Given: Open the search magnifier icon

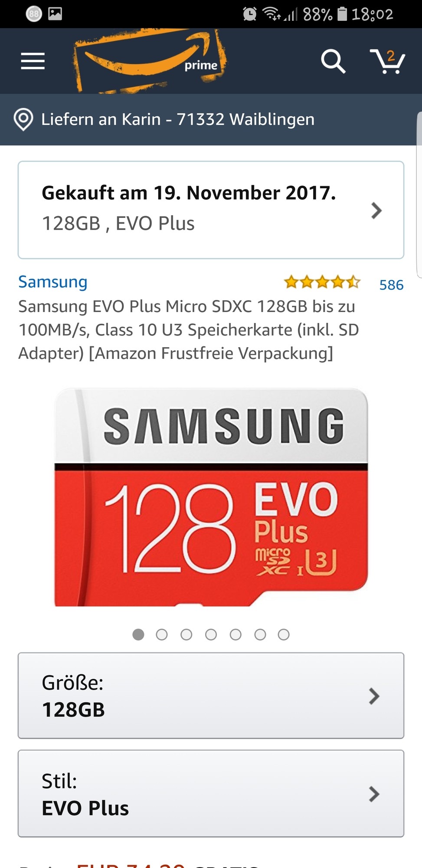Looking at the screenshot, I should click(333, 61).
